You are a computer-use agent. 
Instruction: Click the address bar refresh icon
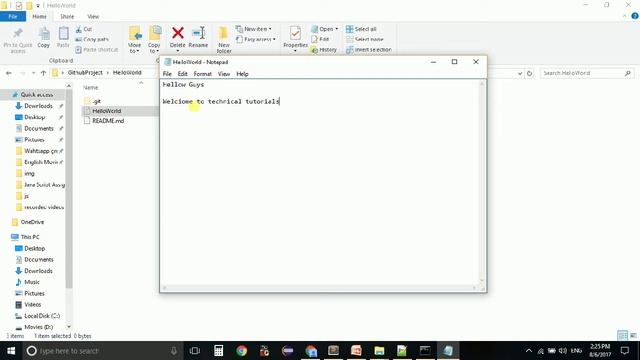529,73
